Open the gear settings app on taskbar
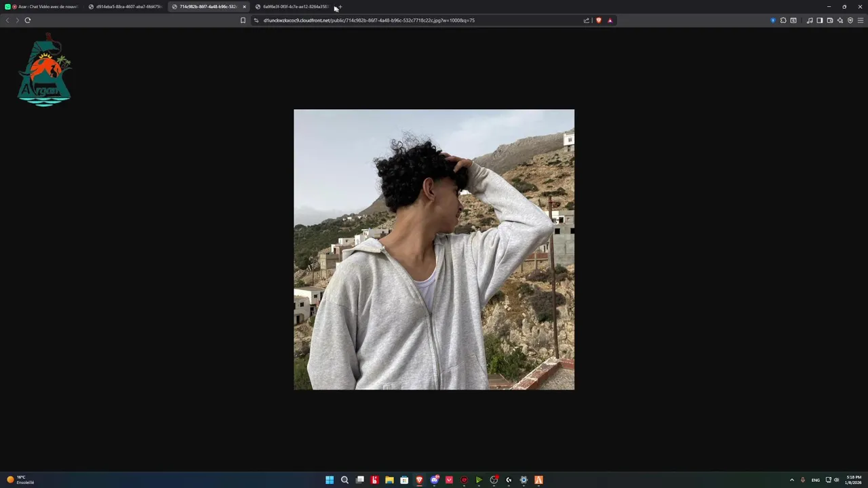 [x=524, y=480]
